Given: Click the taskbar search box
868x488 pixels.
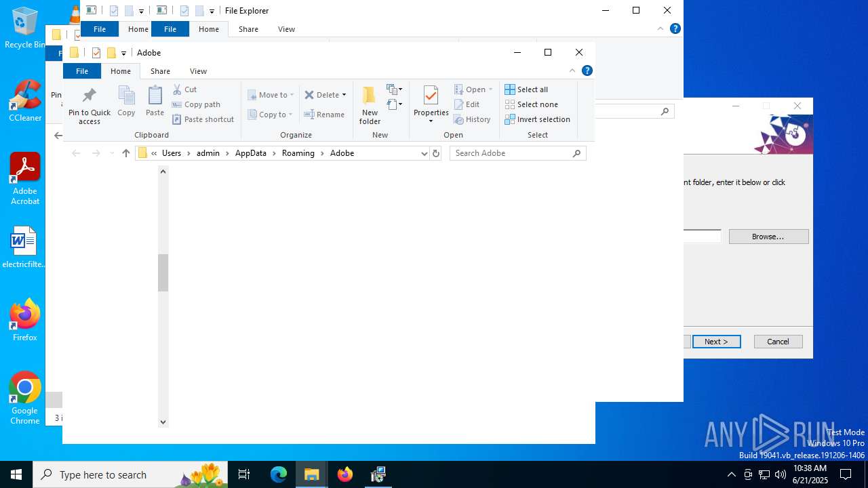Looking at the screenshot, I should click(x=130, y=474).
